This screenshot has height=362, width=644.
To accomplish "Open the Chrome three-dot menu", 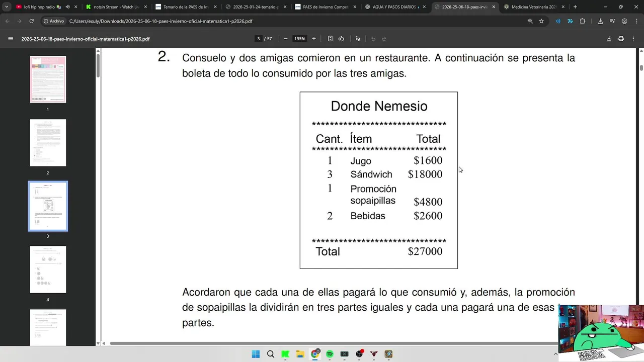I will click(636, 21).
